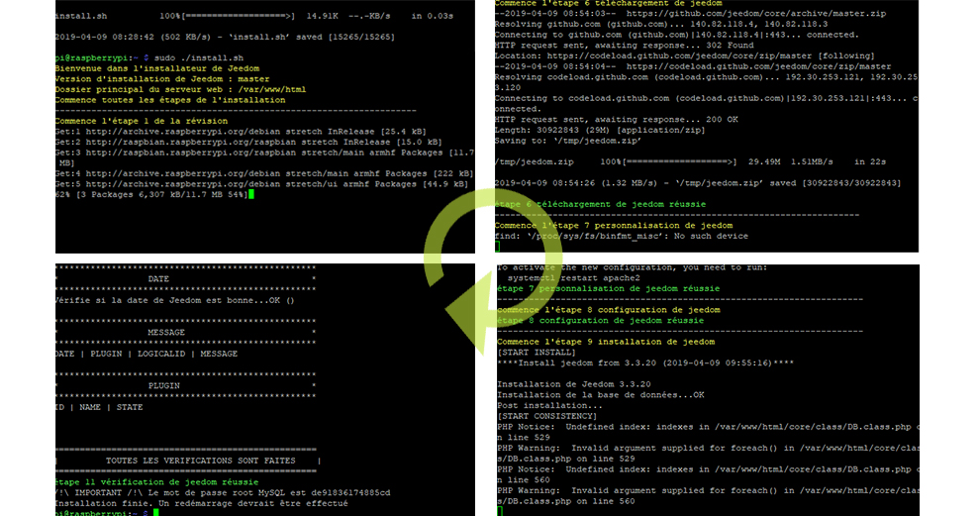Select the ''/tmp/jeedom.zip' saved [30922843/30922843]' line
The width and height of the screenshot is (980, 516).
click(698, 183)
